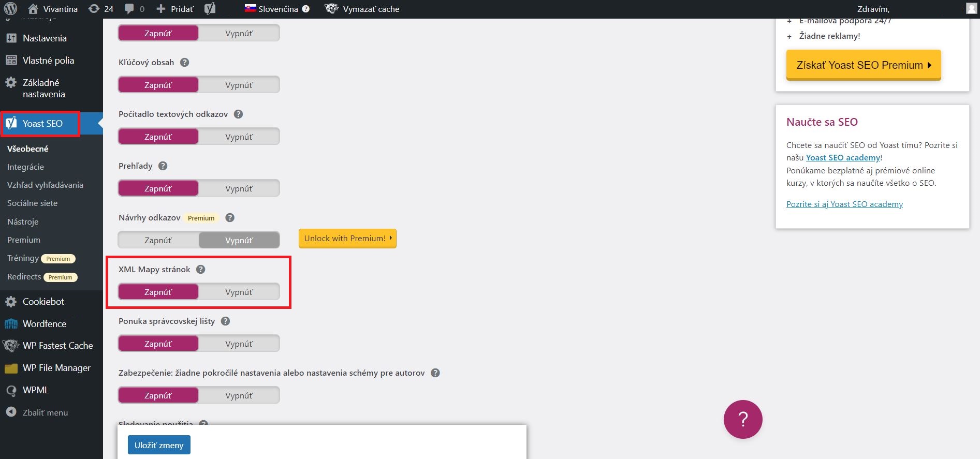Click the Základné nastavenia gear icon

click(11, 83)
